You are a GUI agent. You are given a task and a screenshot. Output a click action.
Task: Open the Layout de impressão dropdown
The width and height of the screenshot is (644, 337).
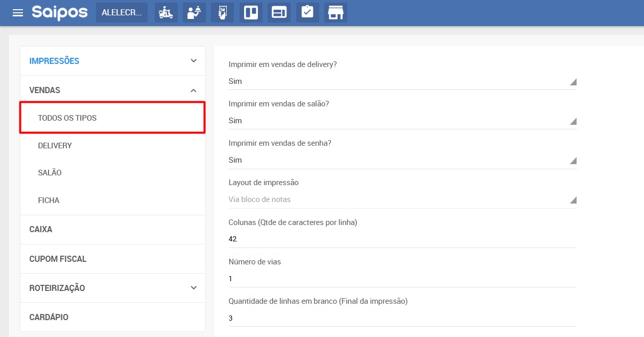coord(402,199)
